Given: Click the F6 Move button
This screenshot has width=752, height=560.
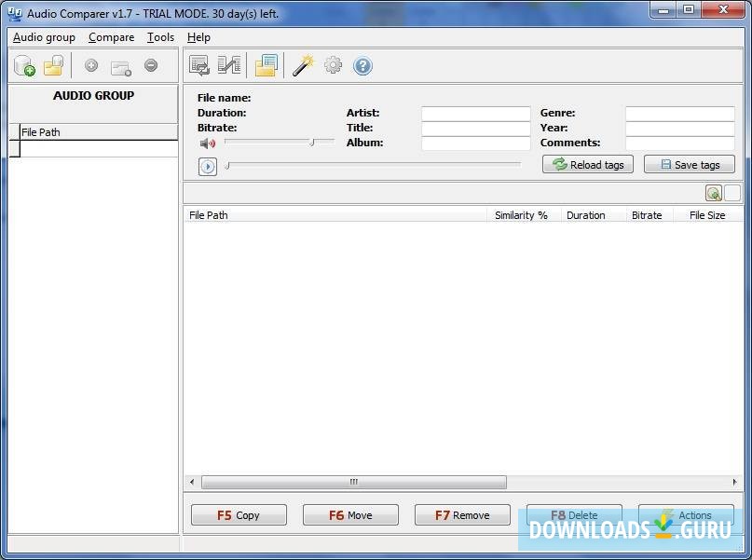Looking at the screenshot, I should (350, 515).
